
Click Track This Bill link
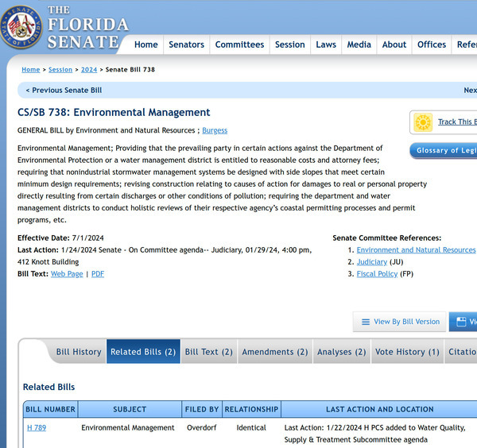pos(457,122)
